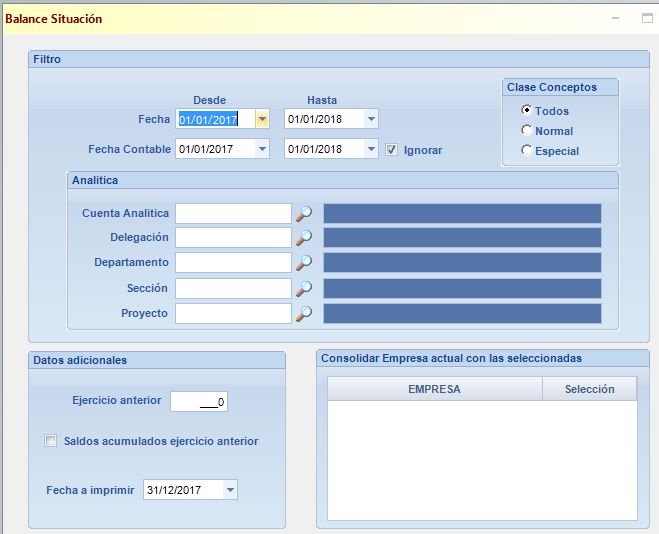Open the Fecha Desde date dropdown
This screenshot has width=659, height=534.
[262, 119]
